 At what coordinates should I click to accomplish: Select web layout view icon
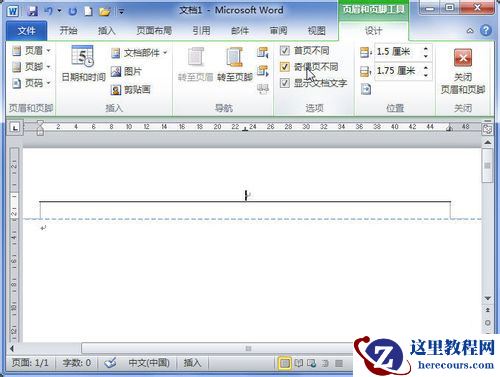pyautogui.click(x=312, y=363)
